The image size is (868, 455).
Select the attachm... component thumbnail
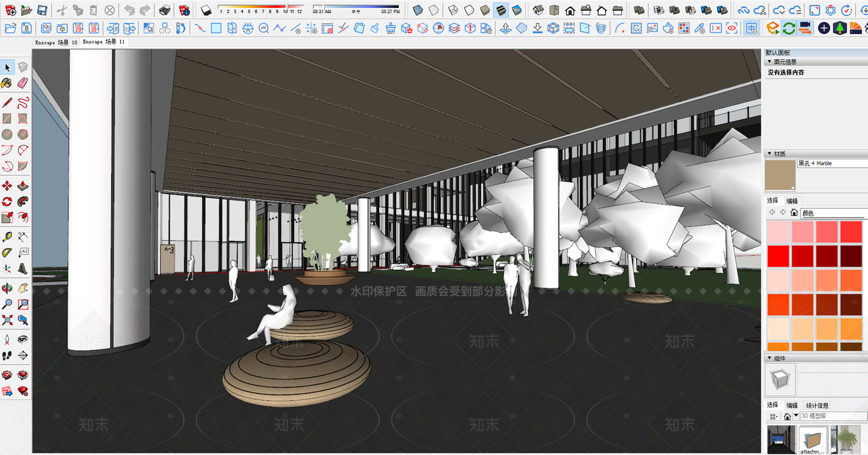(x=812, y=440)
